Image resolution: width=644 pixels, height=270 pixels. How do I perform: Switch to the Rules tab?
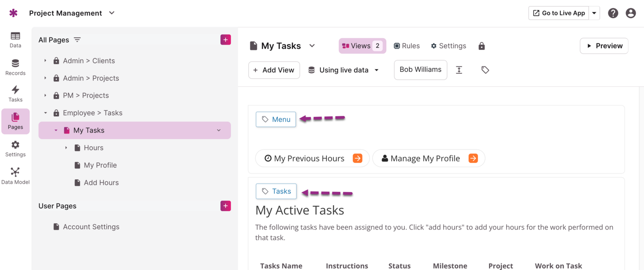click(x=407, y=46)
